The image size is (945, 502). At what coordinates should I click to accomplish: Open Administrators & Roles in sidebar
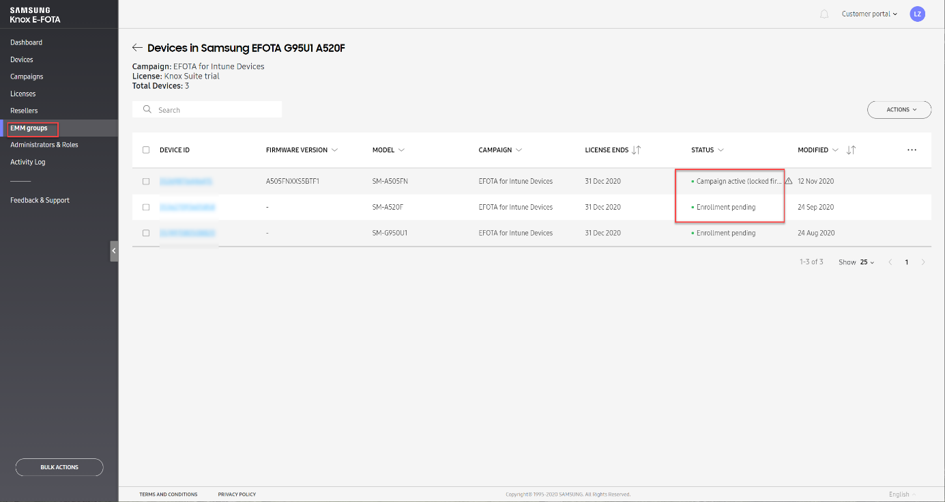[x=44, y=145]
